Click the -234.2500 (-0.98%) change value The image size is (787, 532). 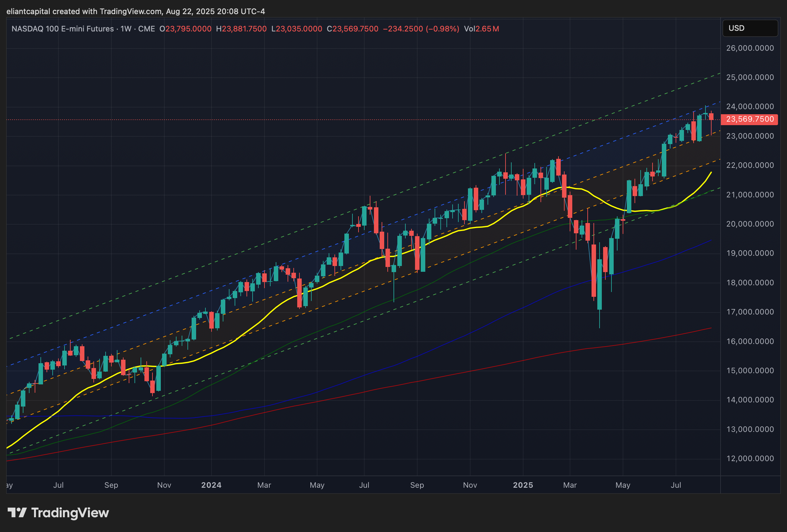pos(421,29)
